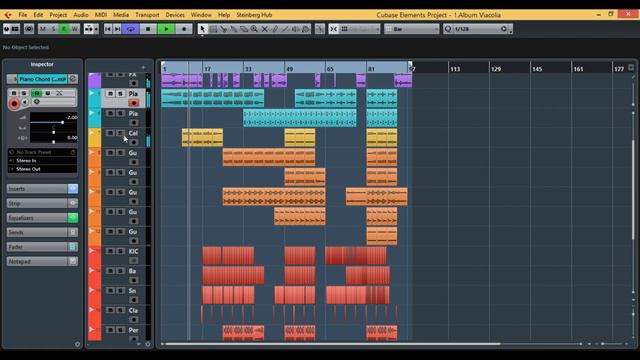Open the MIDI menu
This screenshot has width=640, height=360.
tap(101, 15)
